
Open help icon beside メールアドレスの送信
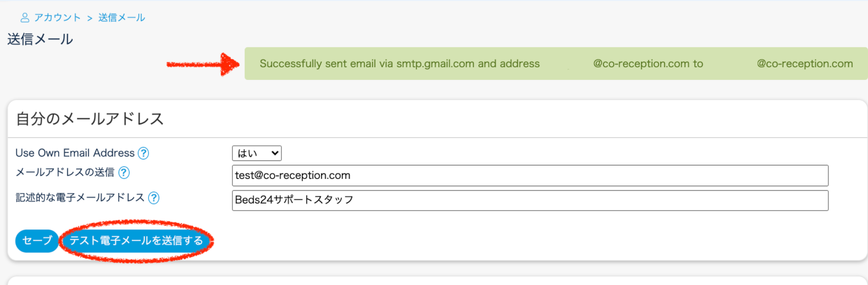124,173
